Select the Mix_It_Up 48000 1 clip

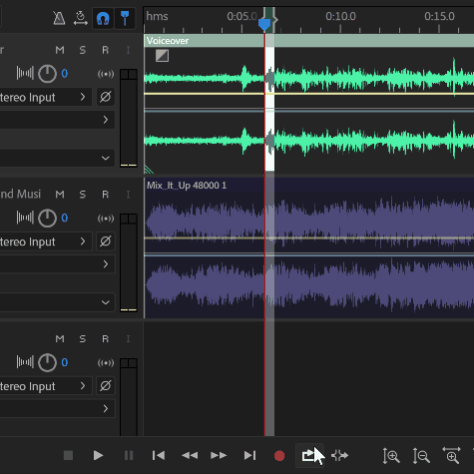coord(309,248)
